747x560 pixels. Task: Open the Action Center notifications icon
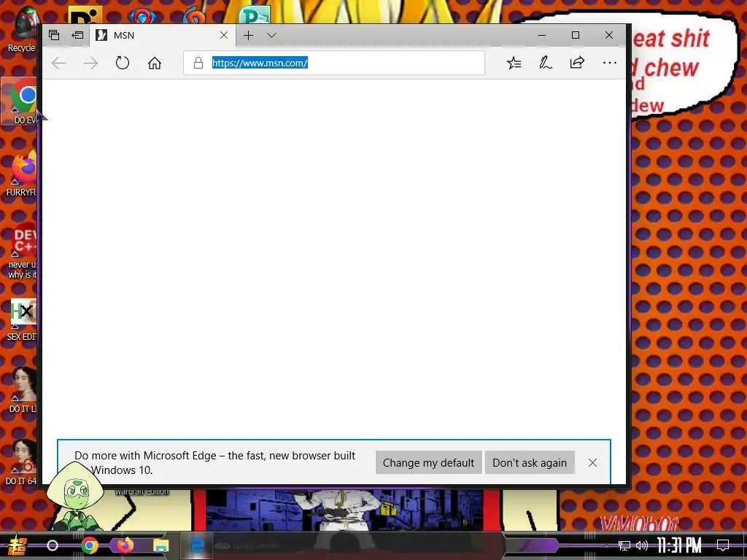[723, 545]
